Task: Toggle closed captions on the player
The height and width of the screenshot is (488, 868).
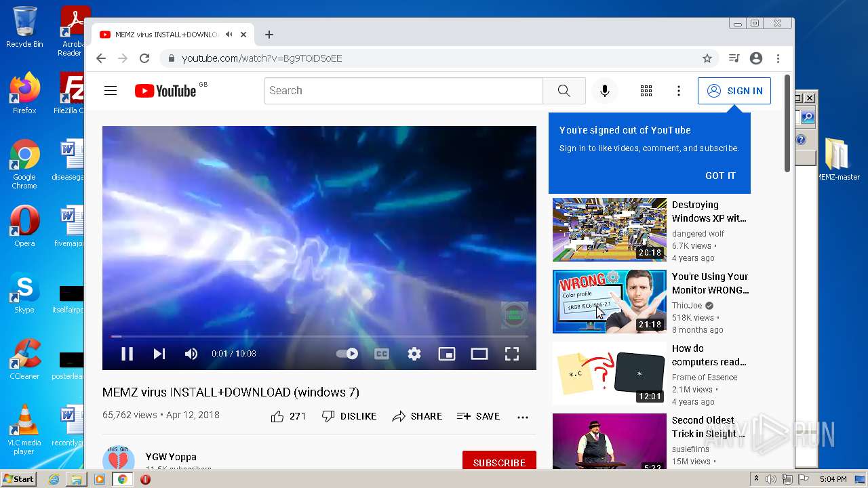Action: click(382, 354)
